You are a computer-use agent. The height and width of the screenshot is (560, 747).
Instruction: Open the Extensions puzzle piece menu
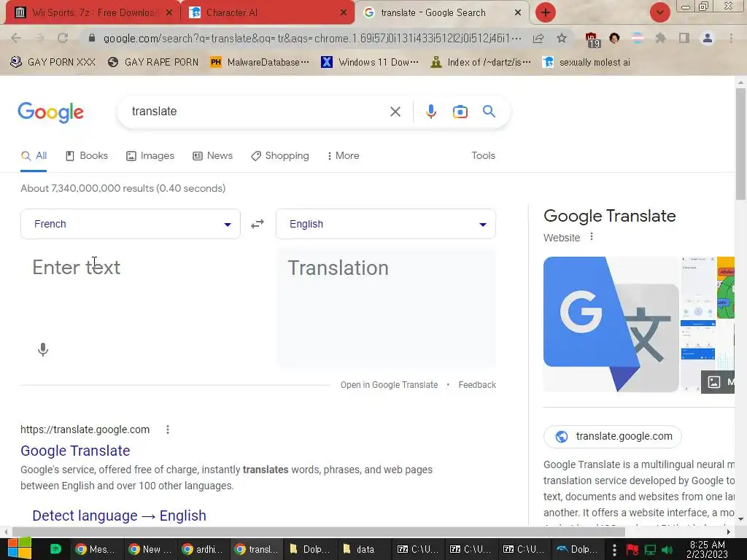point(660,38)
